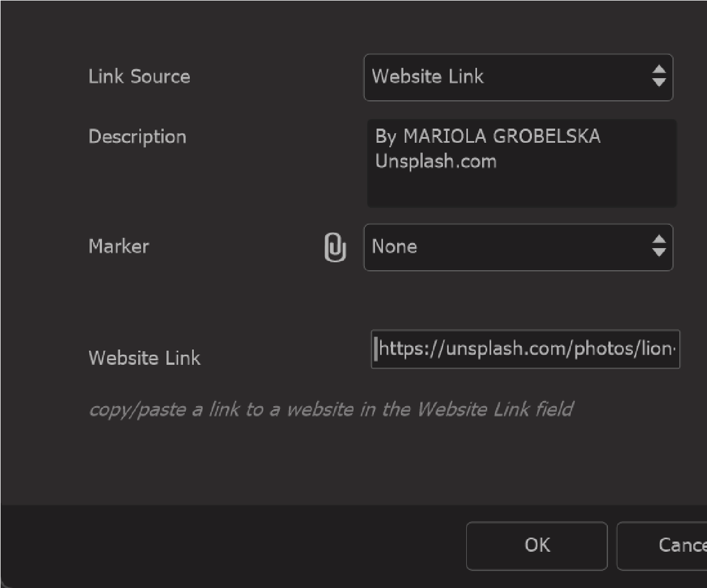The height and width of the screenshot is (588, 707).
Task: Open the Link Source dropdown
Action: pos(518,77)
